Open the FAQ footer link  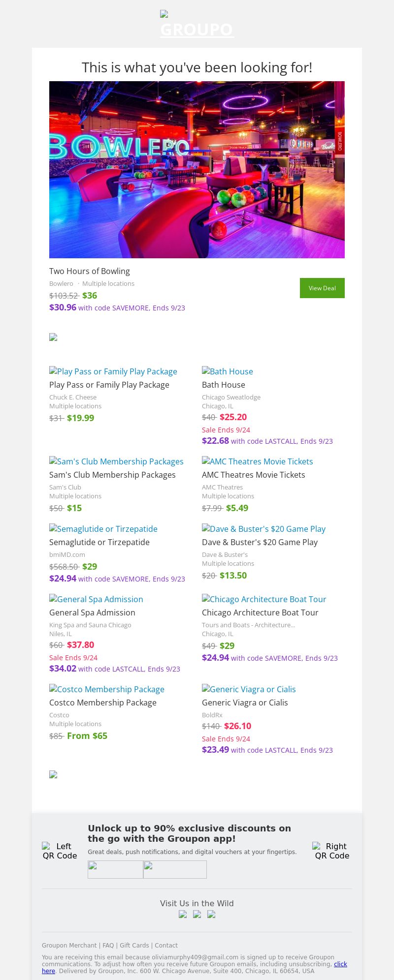pyautogui.click(x=108, y=945)
